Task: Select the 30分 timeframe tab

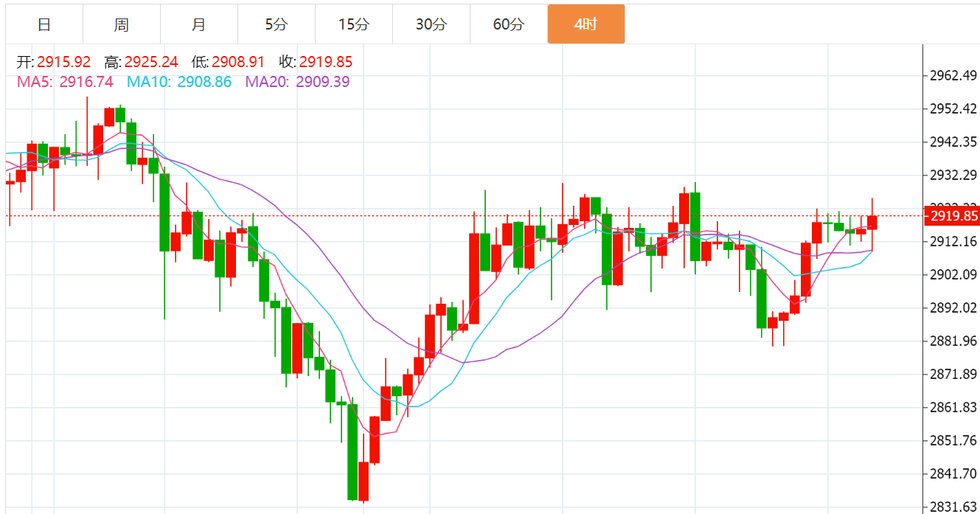Action: pos(431,24)
